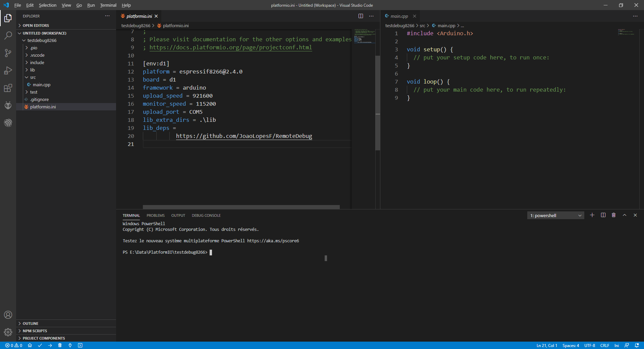Open More Actions for main.cpp editor group
Screen dimensions: 644x349
coord(635,16)
